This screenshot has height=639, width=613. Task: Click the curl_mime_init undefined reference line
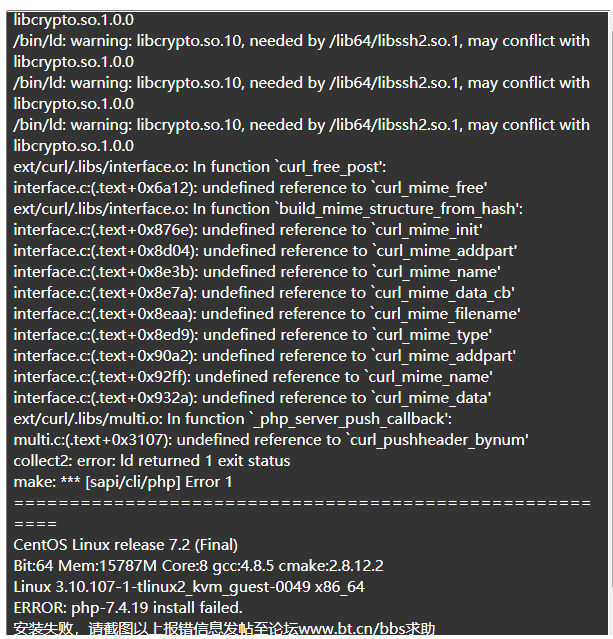pos(248,230)
